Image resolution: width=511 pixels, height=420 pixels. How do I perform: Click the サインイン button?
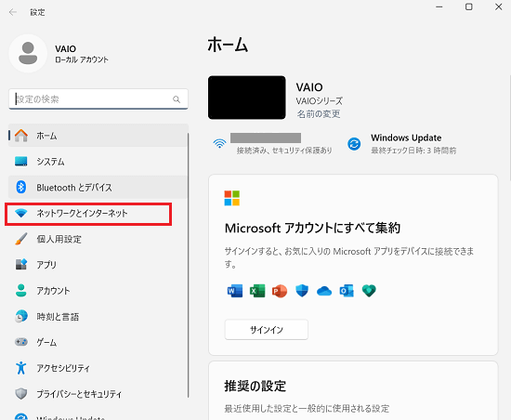click(267, 330)
